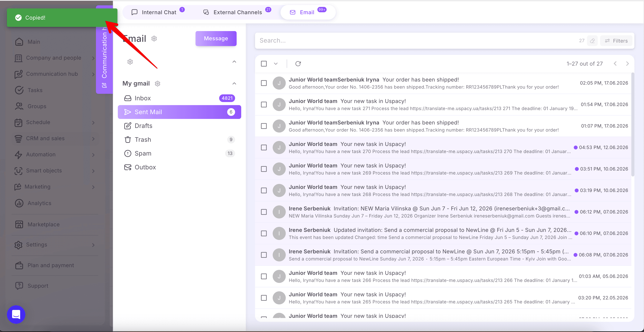Screen dimensions: 644x332
Task: Open the Inbox folder
Action: [x=179, y=98]
